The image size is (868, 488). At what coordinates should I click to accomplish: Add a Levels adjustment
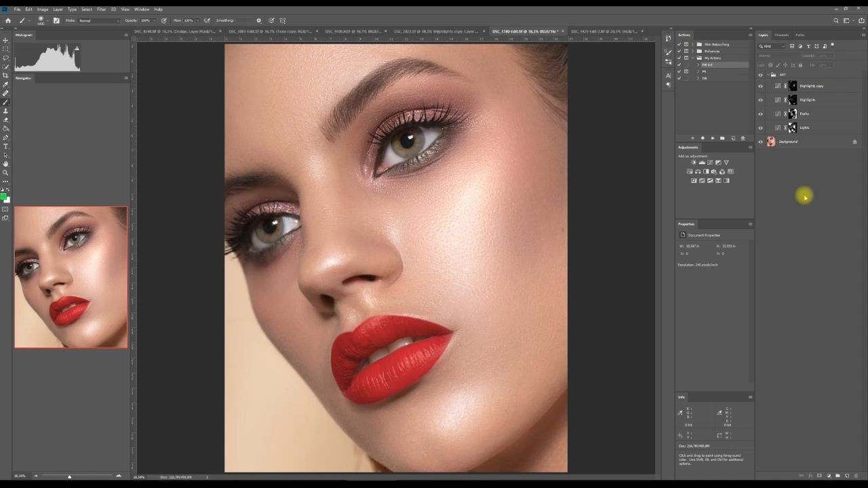702,163
